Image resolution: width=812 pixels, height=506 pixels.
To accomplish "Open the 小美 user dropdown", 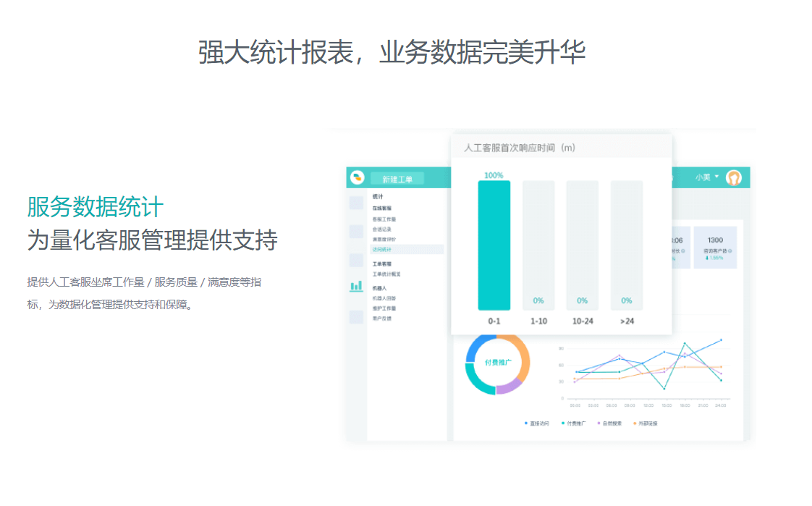I will click(x=707, y=177).
